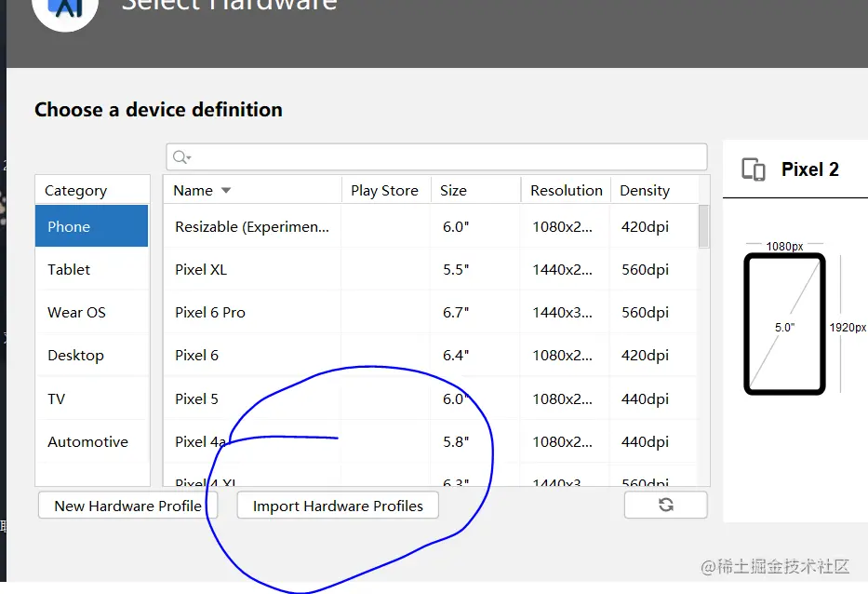Screen dimensions: 868x594
Task: Sort by the Size column header
Action: pos(475,191)
